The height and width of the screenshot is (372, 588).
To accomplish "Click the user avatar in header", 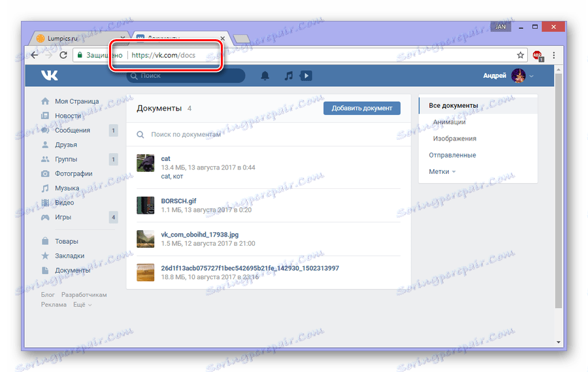I will click(x=518, y=76).
